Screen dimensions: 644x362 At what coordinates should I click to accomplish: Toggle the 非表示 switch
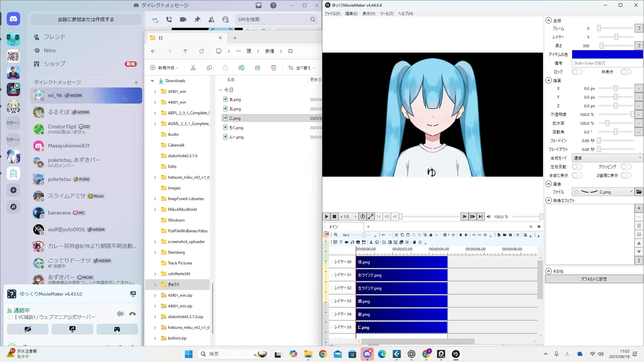pos(626,72)
